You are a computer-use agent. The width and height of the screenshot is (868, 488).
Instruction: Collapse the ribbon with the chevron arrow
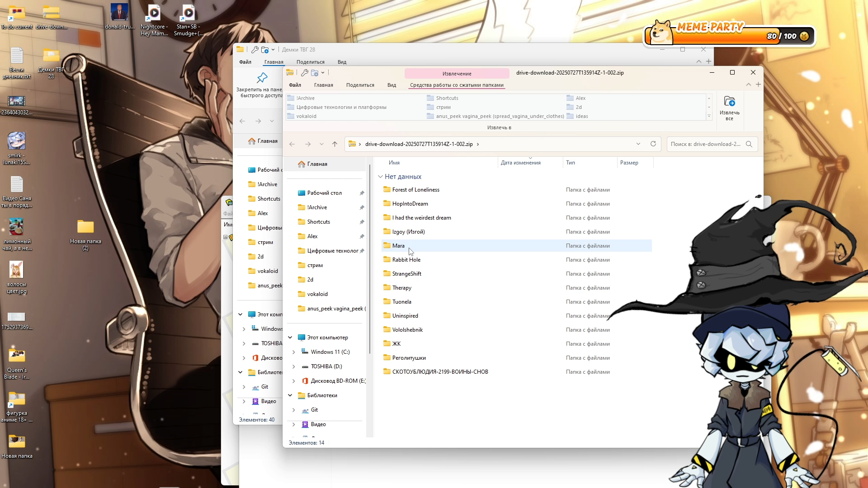click(x=748, y=84)
